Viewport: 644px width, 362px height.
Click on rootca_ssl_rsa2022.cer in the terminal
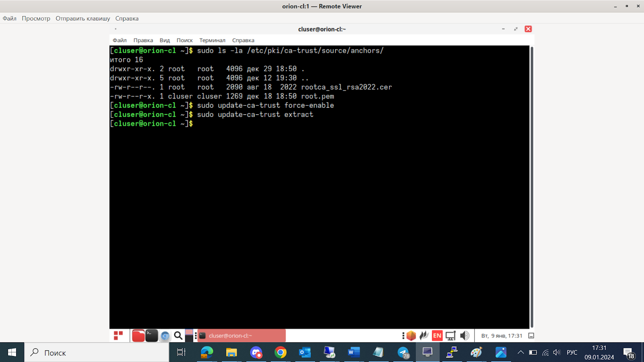coord(347,87)
